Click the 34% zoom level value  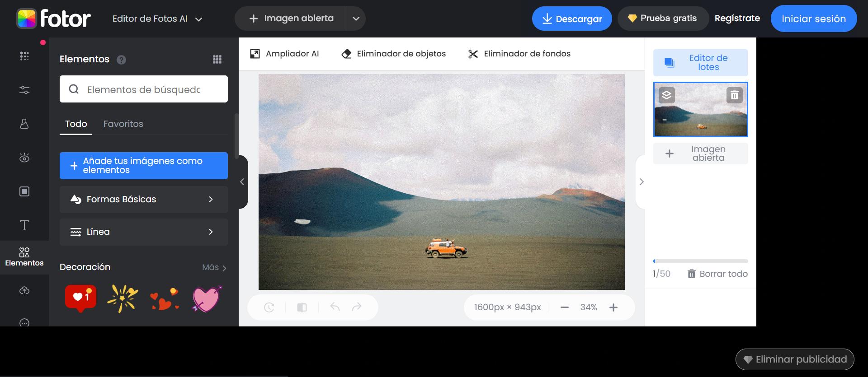tap(589, 307)
